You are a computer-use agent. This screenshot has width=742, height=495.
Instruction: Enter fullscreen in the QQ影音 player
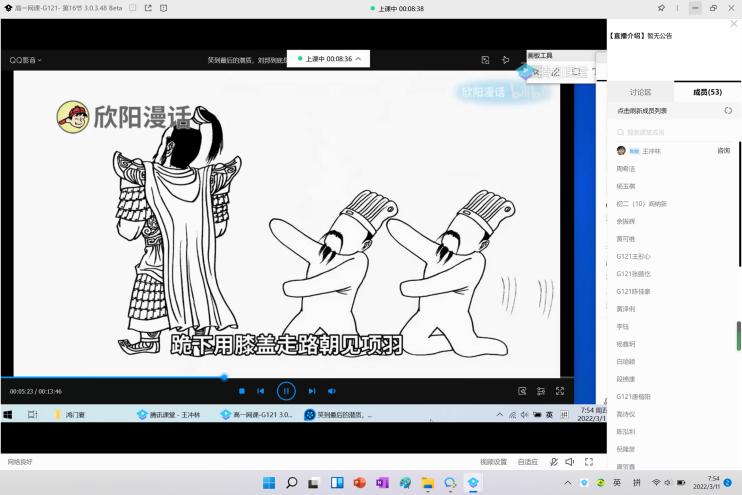(x=559, y=391)
